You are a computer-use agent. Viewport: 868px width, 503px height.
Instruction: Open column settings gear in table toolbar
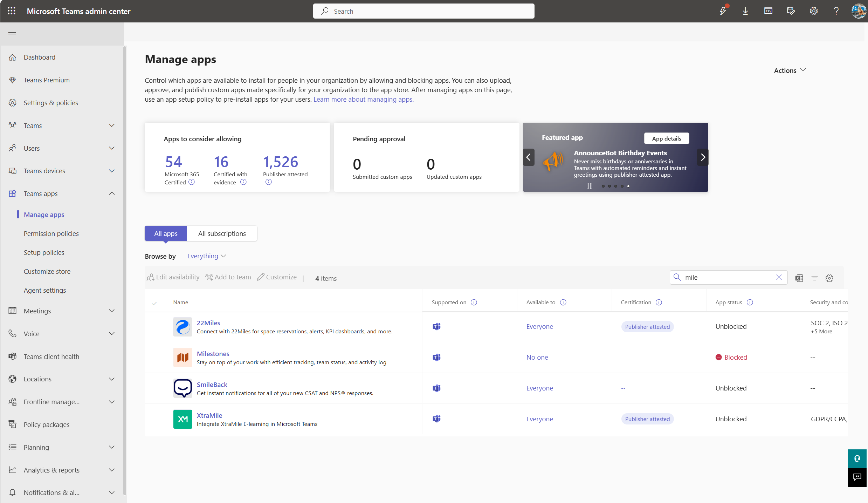tap(829, 278)
